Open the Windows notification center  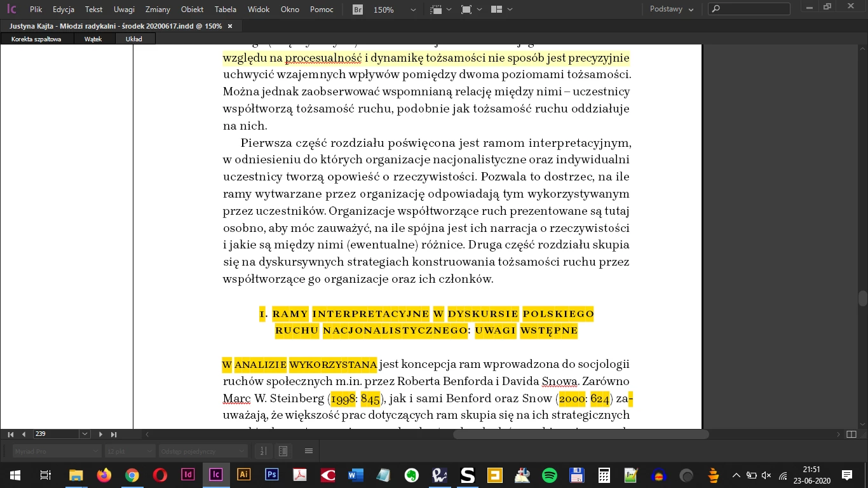846,475
